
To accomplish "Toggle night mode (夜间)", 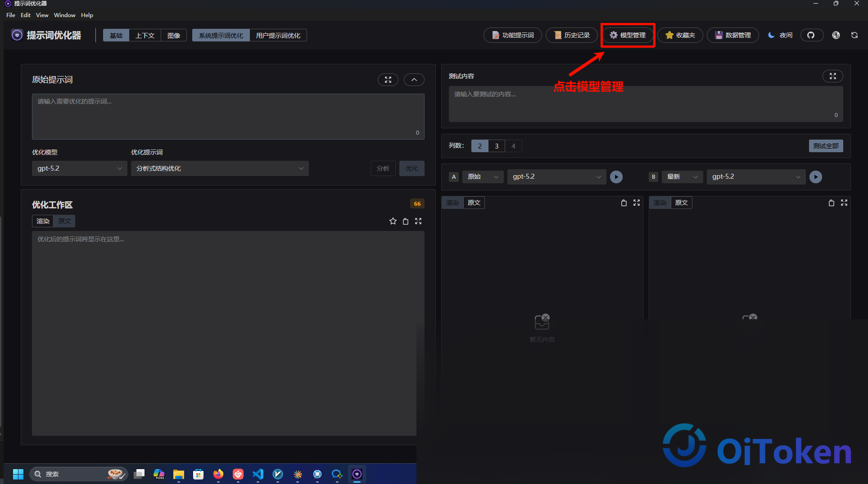I will (780, 35).
